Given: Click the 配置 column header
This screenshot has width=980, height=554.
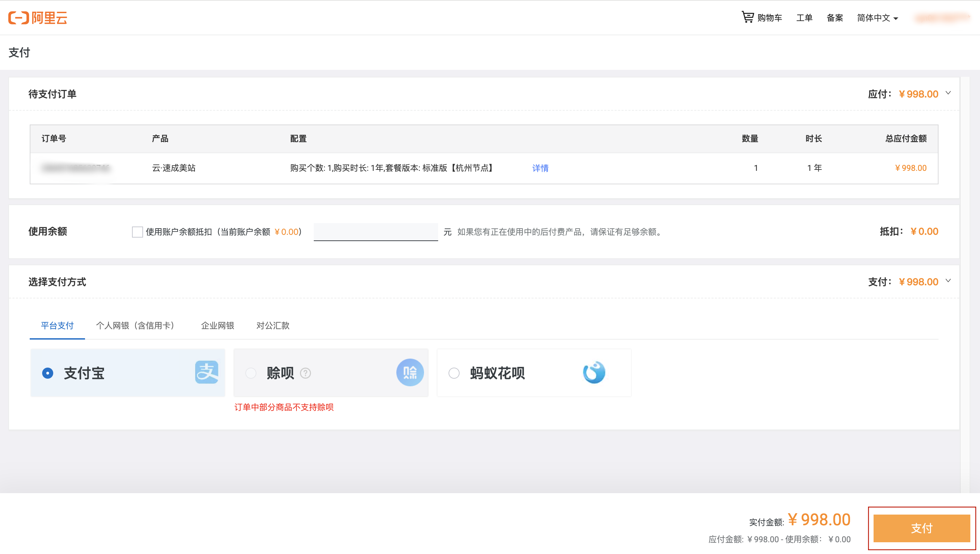Looking at the screenshot, I should pyautogui.click(x=298, y=139).
